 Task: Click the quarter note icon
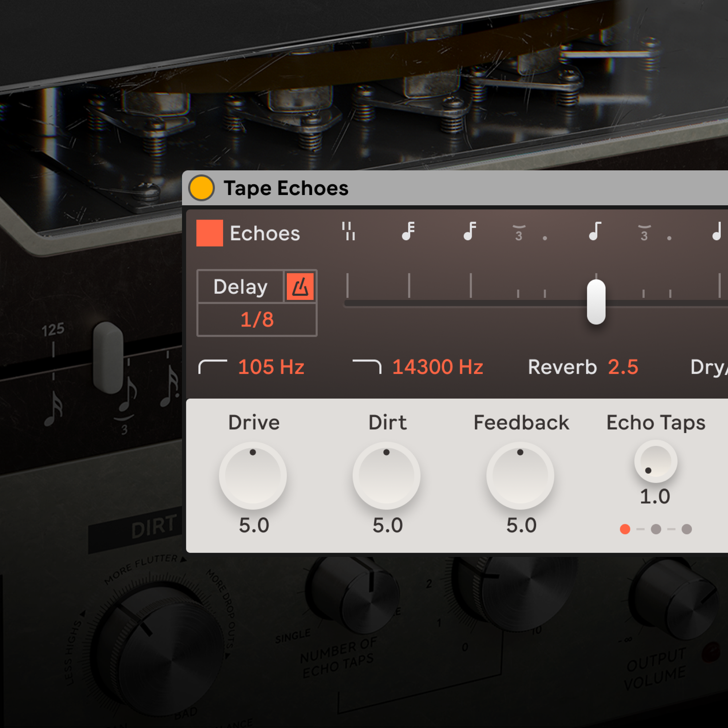pyautogui.click(x=717, y=231)
